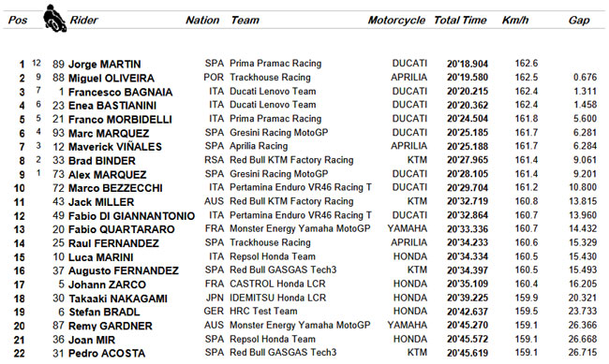Viewport: 609px width, 364px height.
Task: Click Francesco BAGNAIA in the results
Action: (121, 92)
